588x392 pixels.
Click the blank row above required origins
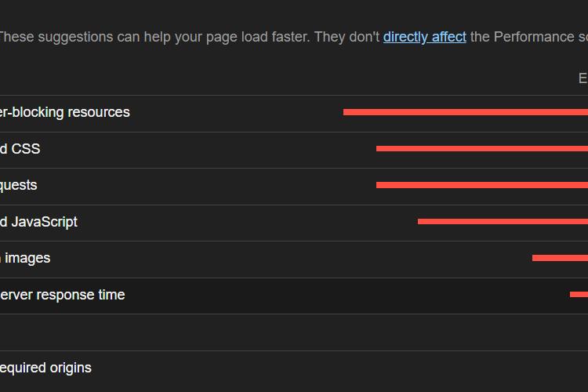(x=235, y=332)
